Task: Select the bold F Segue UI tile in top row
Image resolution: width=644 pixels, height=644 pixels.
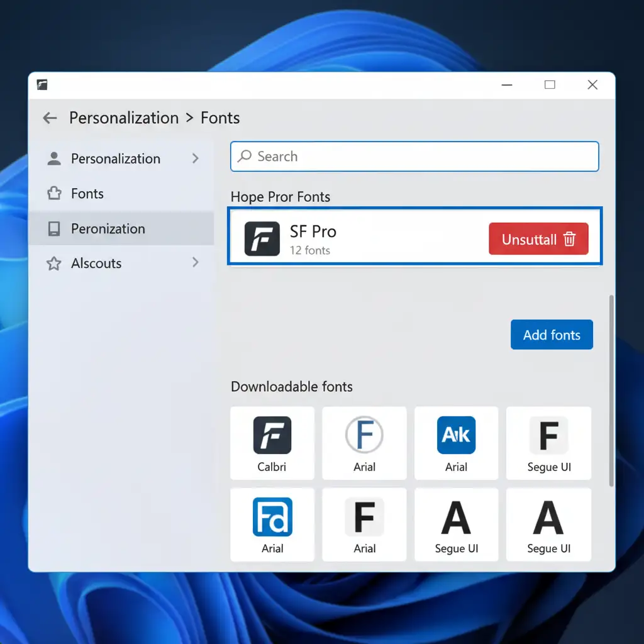Action: coord(548,443)
